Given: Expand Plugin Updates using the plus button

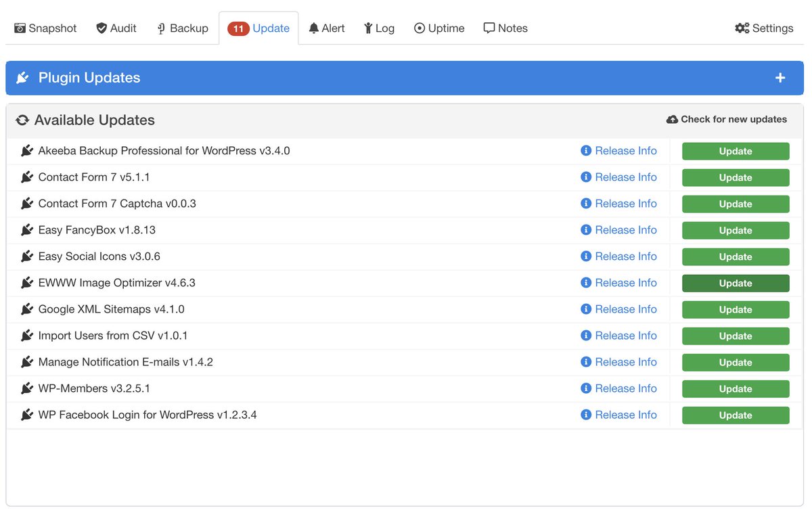Looking at the screenshot, I should point(780,78).
